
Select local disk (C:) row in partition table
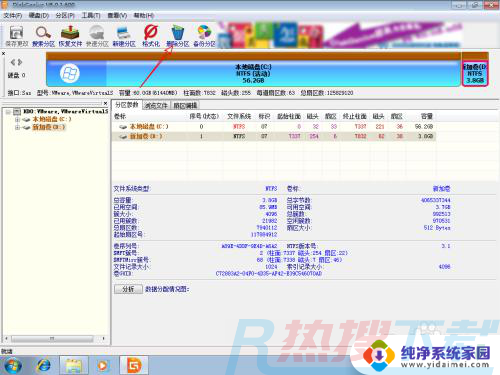(x=274, y=126)
